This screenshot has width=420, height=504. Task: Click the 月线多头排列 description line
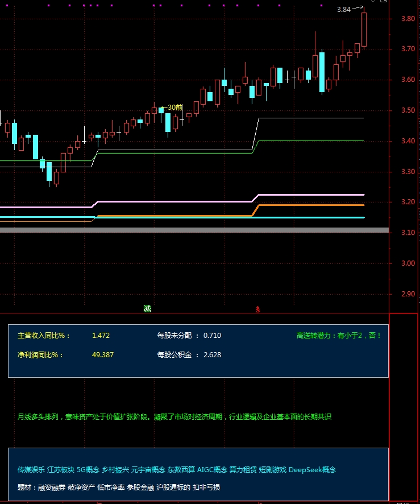pyautogui.click(x=174, y=417)
